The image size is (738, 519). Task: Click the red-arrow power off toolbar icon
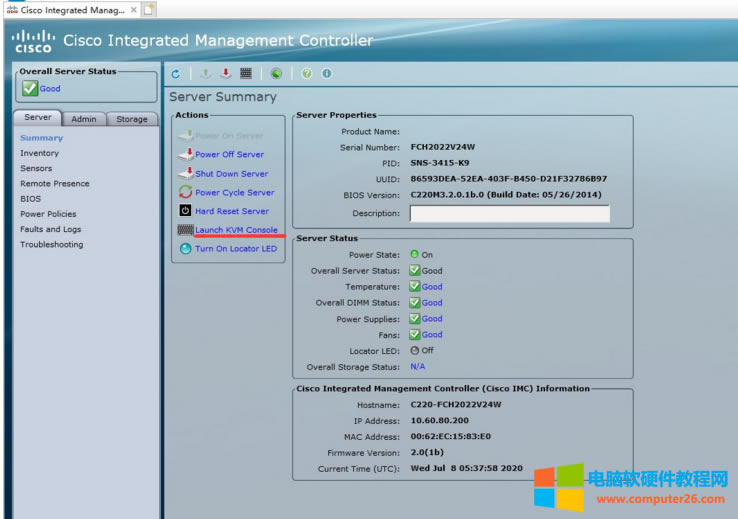(226, 74)
